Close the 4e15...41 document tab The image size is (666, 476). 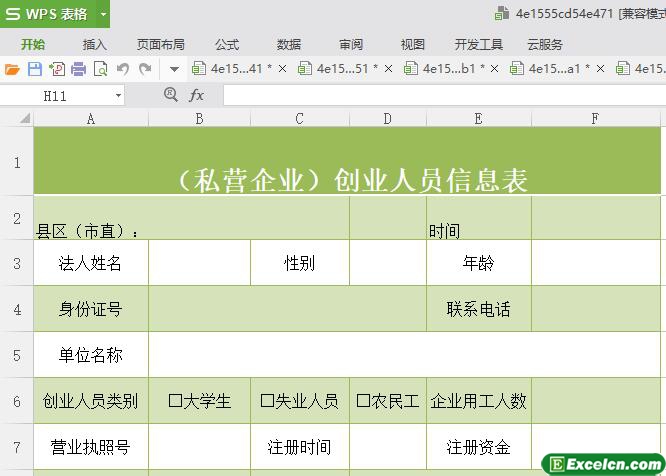(282, 69)
